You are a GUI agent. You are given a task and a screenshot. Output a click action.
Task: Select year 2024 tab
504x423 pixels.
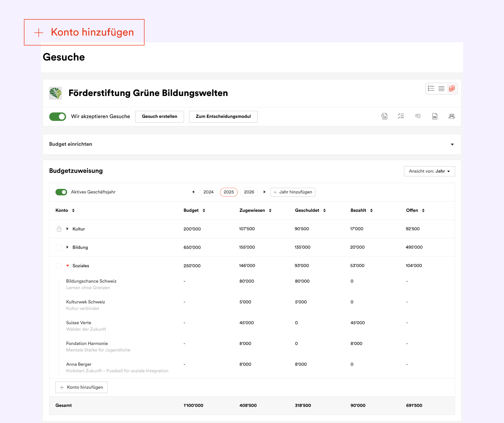pos(208,192)
